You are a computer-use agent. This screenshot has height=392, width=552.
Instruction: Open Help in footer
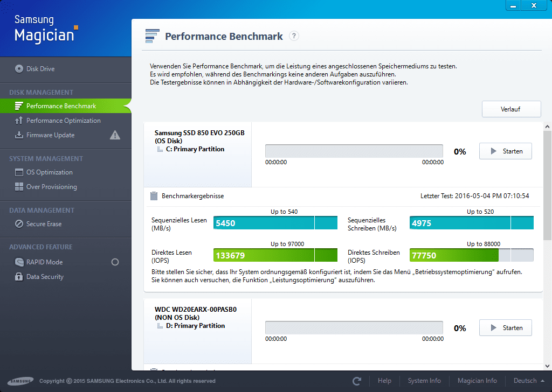point(384,381)
